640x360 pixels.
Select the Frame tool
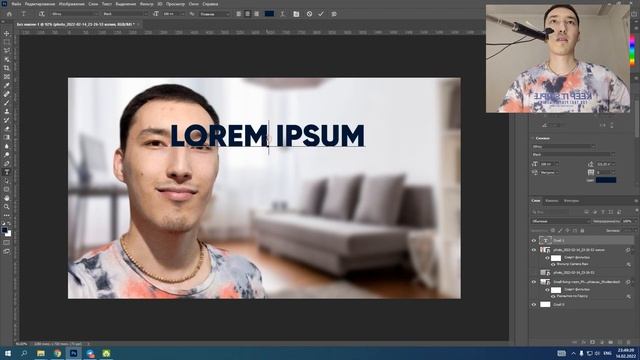pos(7,77)
